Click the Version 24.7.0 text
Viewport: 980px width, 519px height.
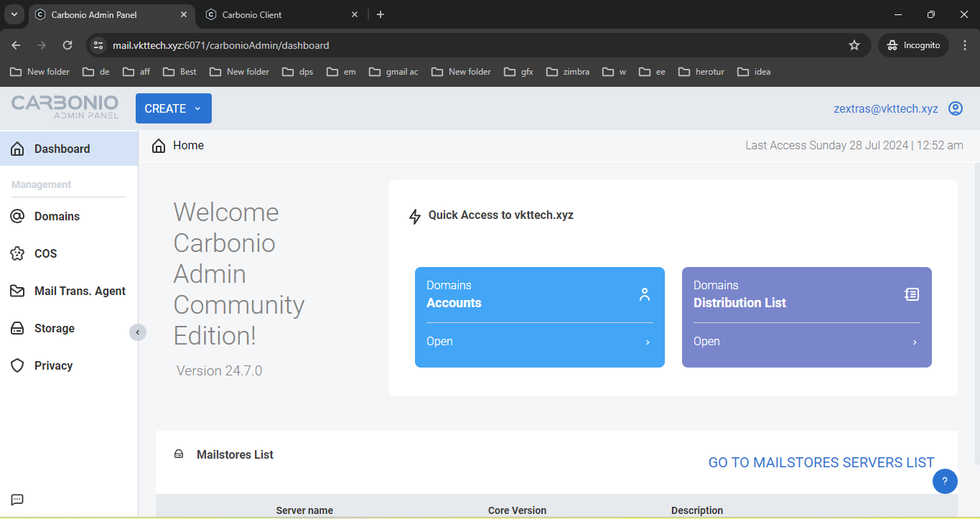coord(219,370)
